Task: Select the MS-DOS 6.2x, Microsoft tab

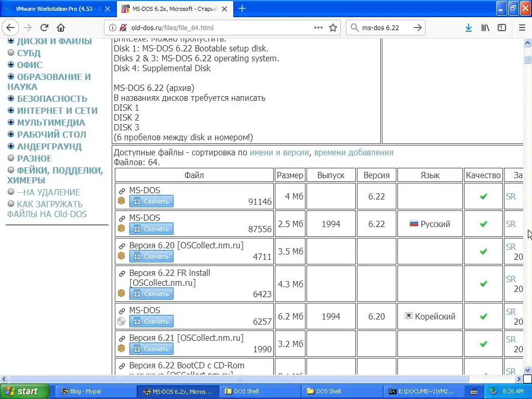Action: tap(175, 9)
